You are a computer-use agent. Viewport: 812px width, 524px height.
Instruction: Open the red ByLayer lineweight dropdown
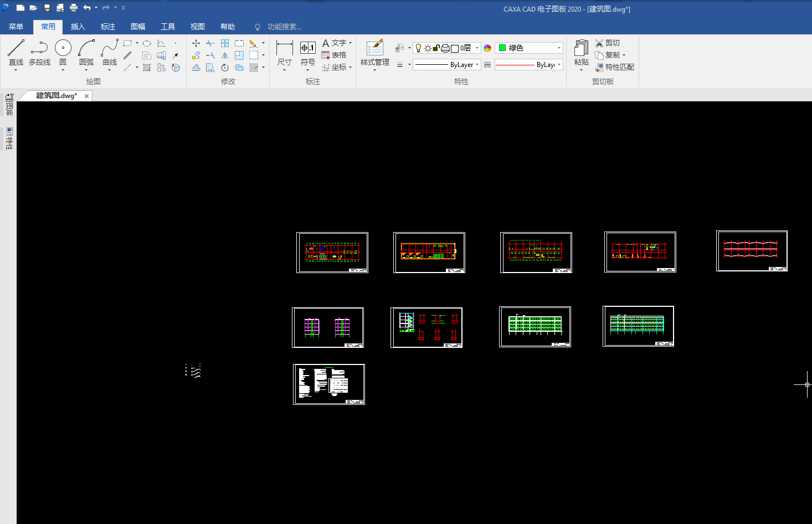(x=529, y=65)
